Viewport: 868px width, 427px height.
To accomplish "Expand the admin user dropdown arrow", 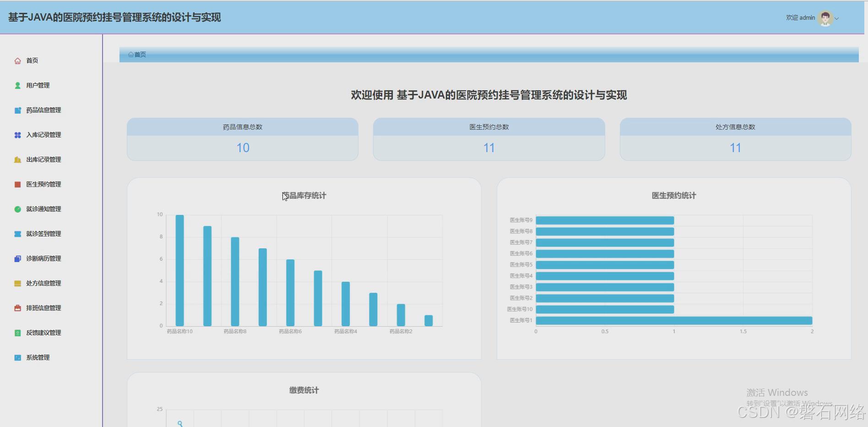I will pyautogui.click(x=837, y=19).
